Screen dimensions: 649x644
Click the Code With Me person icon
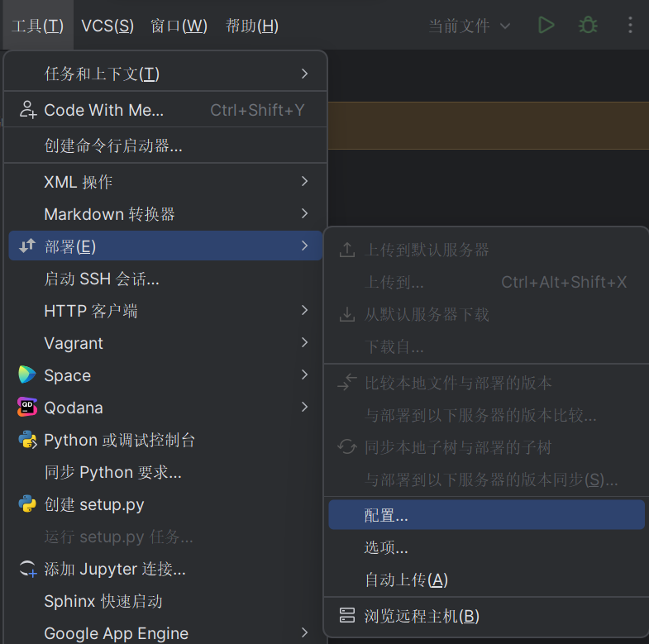pyautogui.click(x=27, y=110)
